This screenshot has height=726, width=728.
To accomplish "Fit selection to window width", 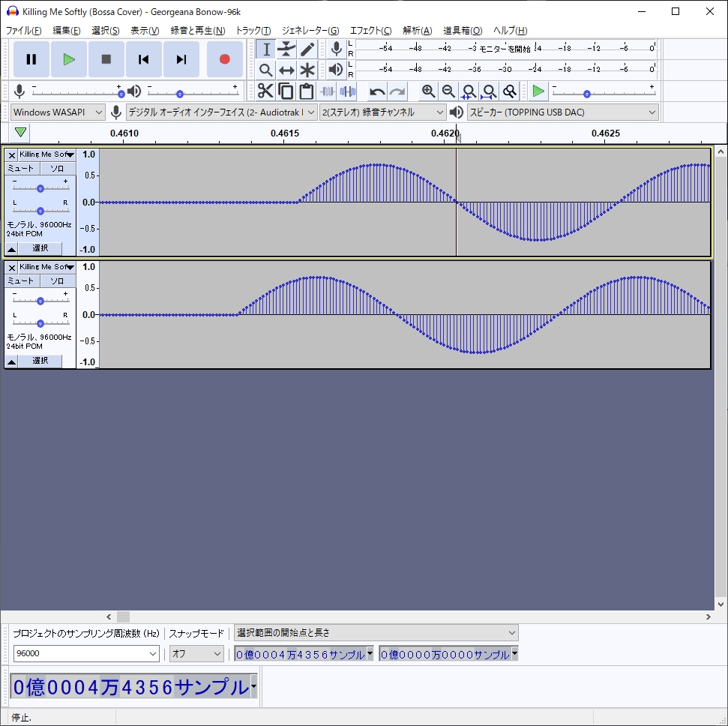I will [469, 91].
